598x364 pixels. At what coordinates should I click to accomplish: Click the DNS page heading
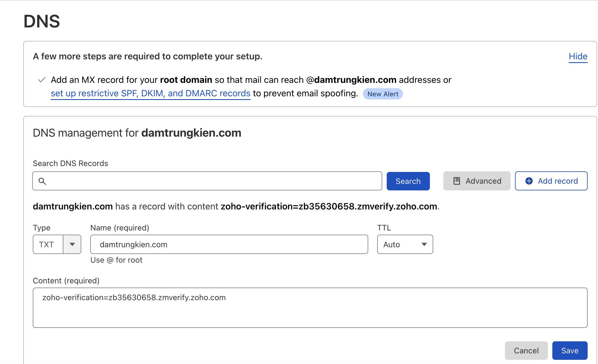[x=42, y=21]
